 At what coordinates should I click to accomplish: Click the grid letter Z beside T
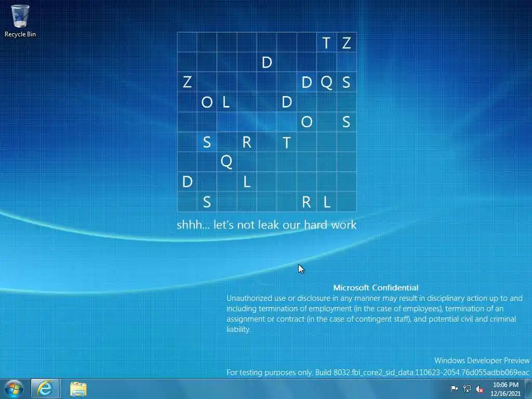click(x=346, y=43)
